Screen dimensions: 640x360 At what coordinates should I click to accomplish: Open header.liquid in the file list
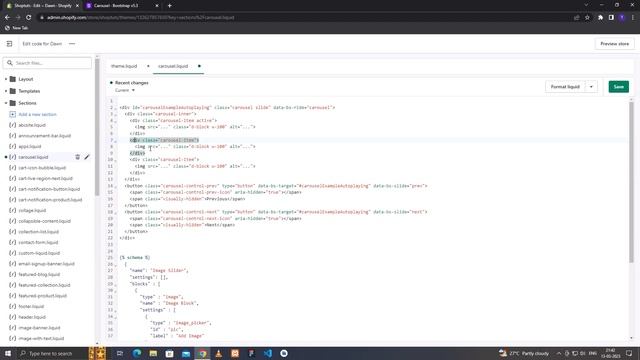32,317
